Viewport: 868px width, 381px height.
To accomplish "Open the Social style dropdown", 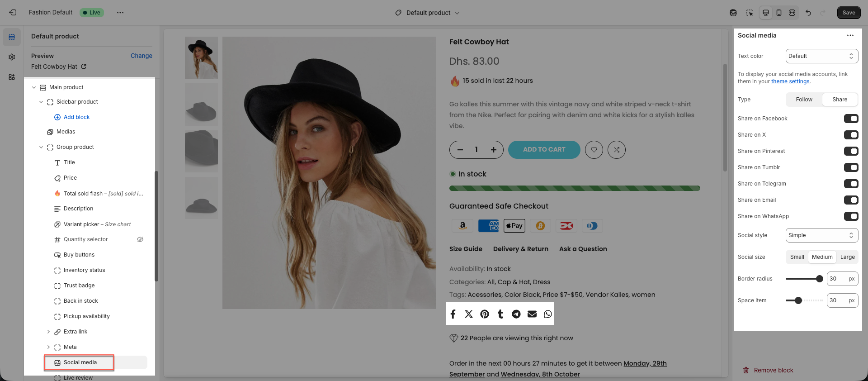I will point(821,235).
